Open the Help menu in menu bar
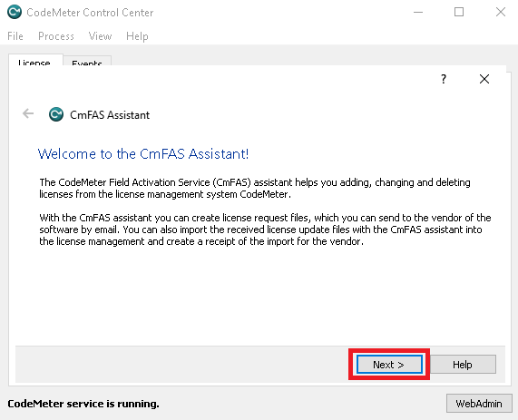Viewport: 518px width, 420px height. point(137,36)
